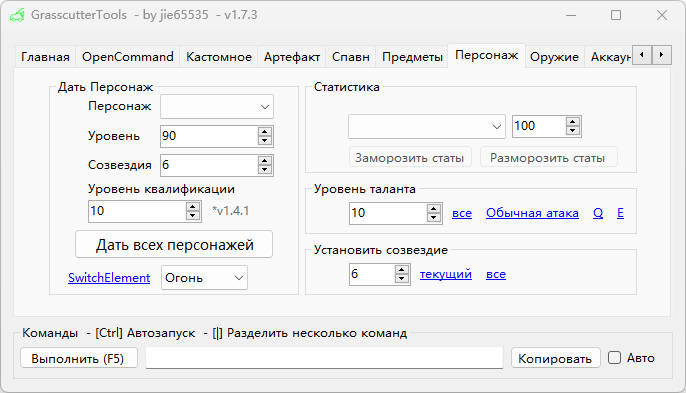Click the текущий constellation link

tap(446, 274)
